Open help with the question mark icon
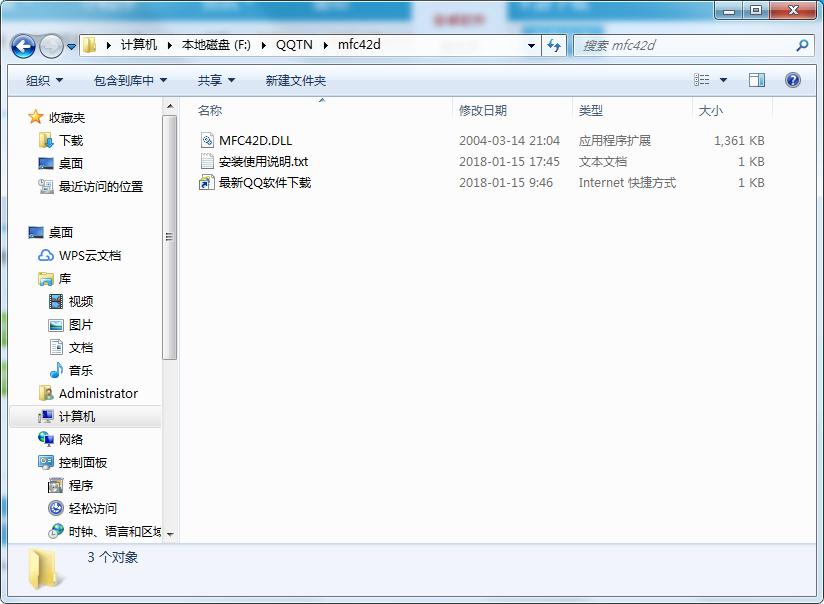The image size is (824, 604). tap(792, 80)
